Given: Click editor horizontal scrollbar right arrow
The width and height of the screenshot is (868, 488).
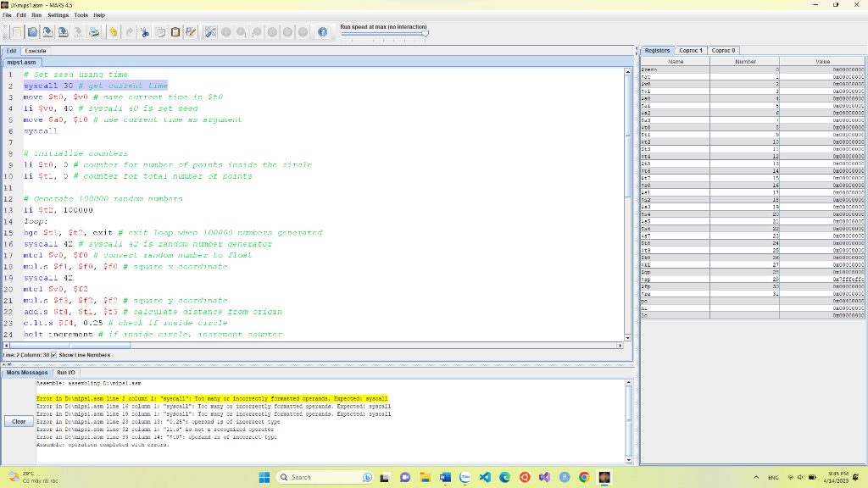Looking at the screenshot, I should [620, 346].
